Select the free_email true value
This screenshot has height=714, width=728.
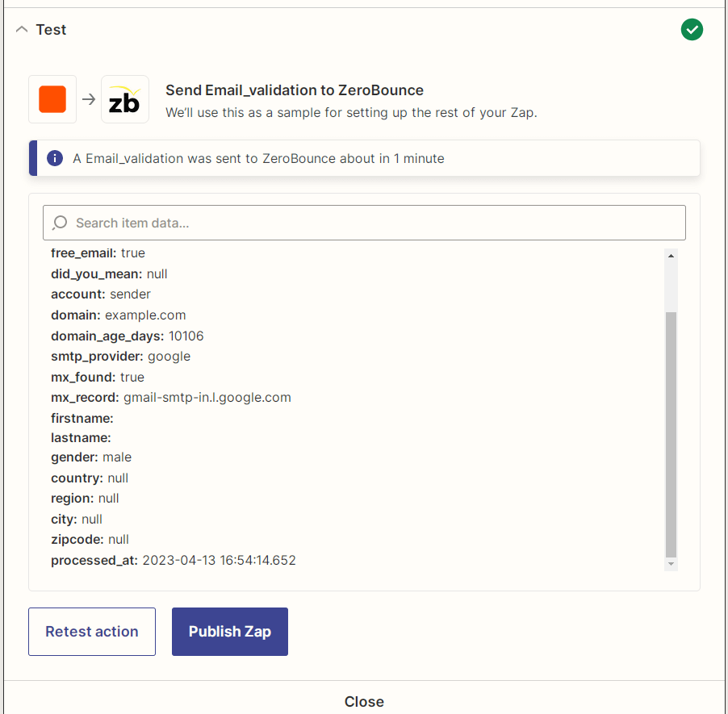(x=132, y=253)
